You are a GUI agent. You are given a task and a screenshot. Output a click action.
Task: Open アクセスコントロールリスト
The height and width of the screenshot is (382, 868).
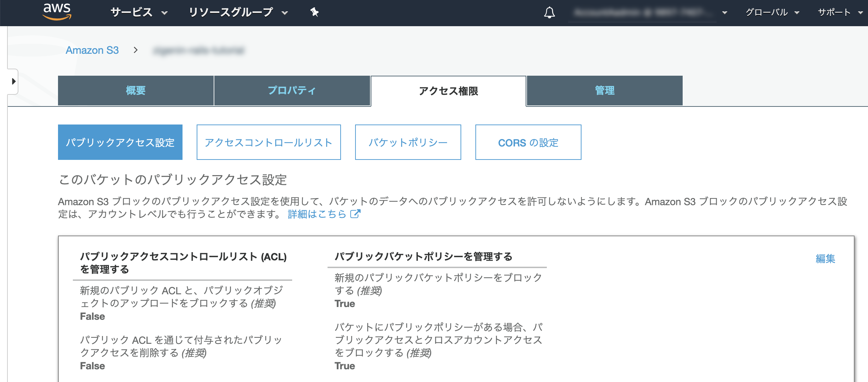pos(268,142)
